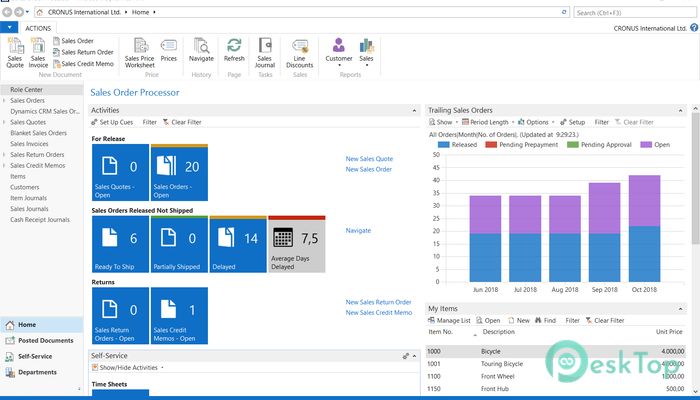Open Items in navigation pane
This screenshot has width=700, height=400.
[x=18, y=176]
